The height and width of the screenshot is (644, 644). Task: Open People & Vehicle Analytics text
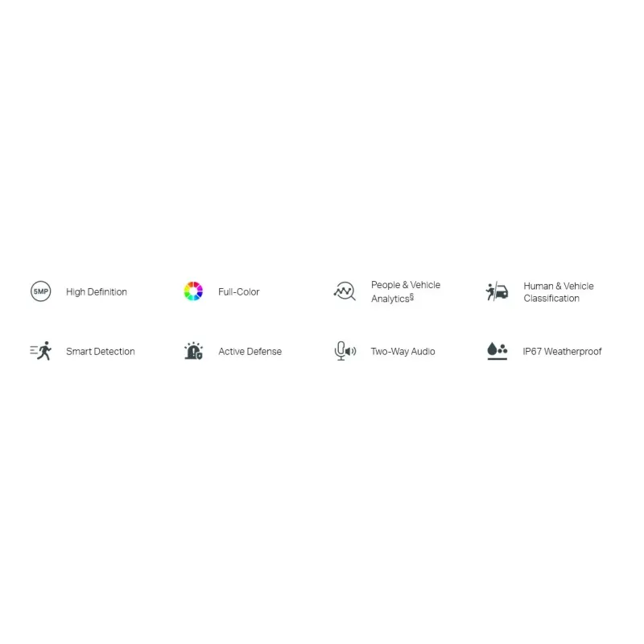click(x=406, y=291)
